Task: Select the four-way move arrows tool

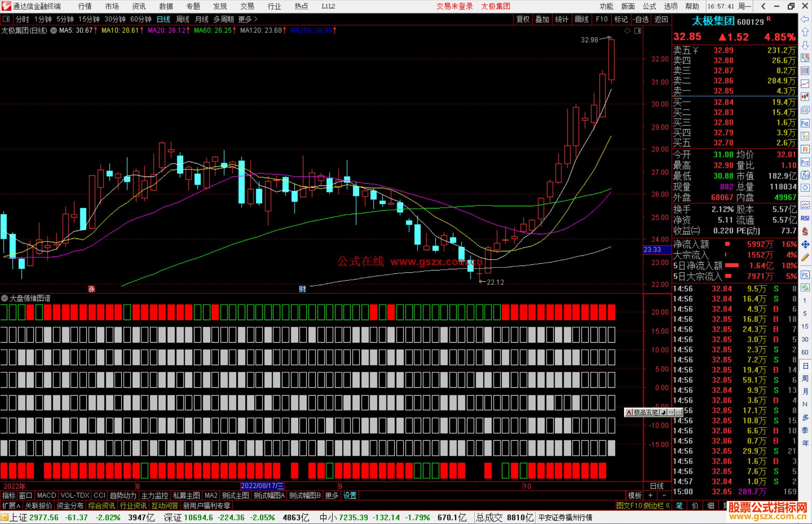Action: pos(805,245)
